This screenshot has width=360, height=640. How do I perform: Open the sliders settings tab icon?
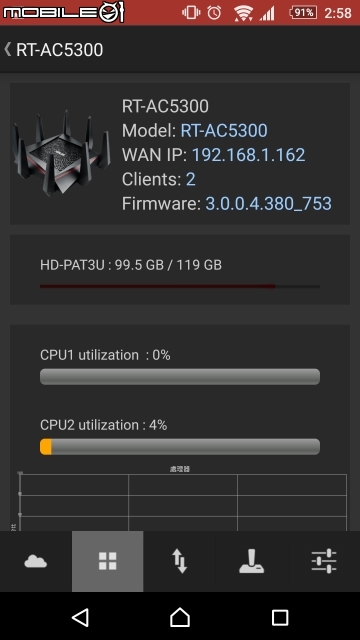point(324,561)
